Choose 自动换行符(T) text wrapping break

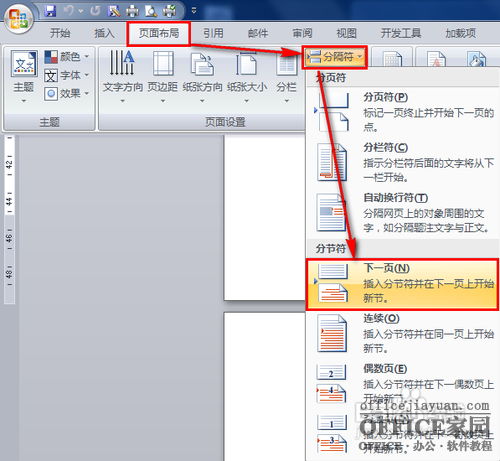tap(402, 213)
